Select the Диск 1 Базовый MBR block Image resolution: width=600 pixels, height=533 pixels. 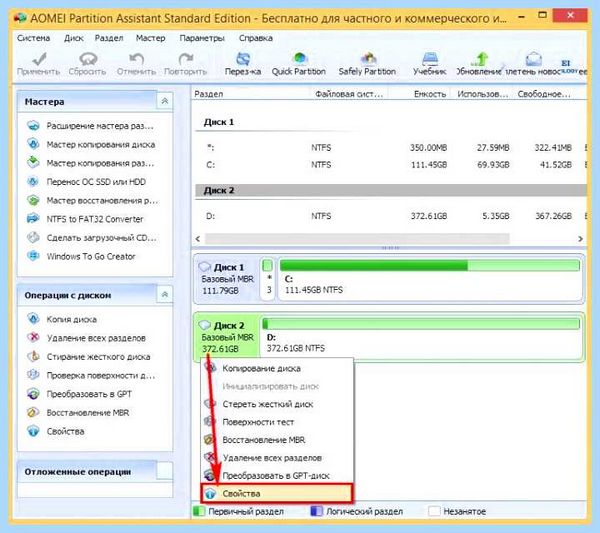pyautogui.click(x=227, y=279)
